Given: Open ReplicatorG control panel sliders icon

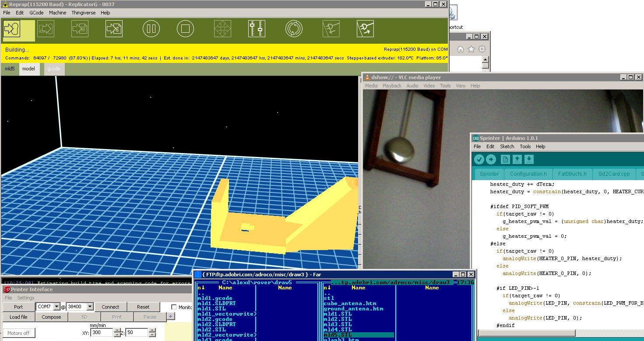Looking at the screenshot, I should click(x=257, y=29).
